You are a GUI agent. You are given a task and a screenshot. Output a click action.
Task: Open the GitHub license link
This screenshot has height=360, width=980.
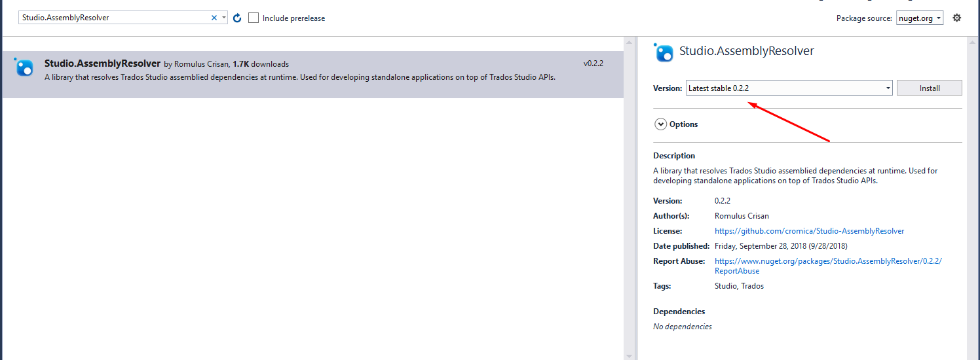click(x=809, y=231)
